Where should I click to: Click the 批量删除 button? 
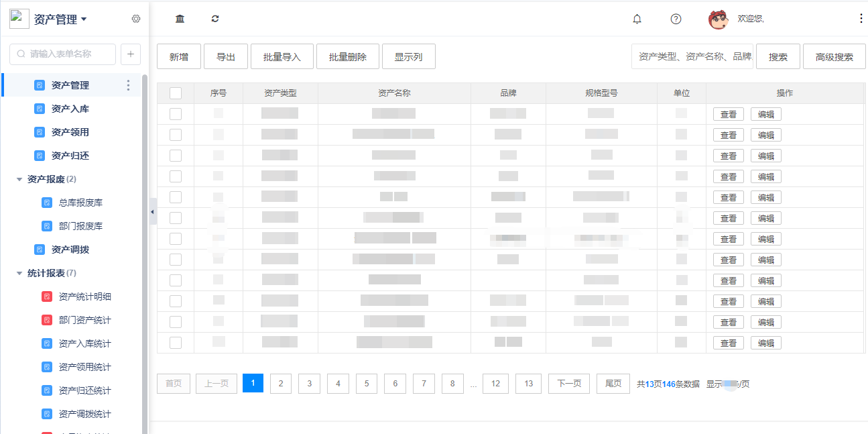click(x=348, y=57)
